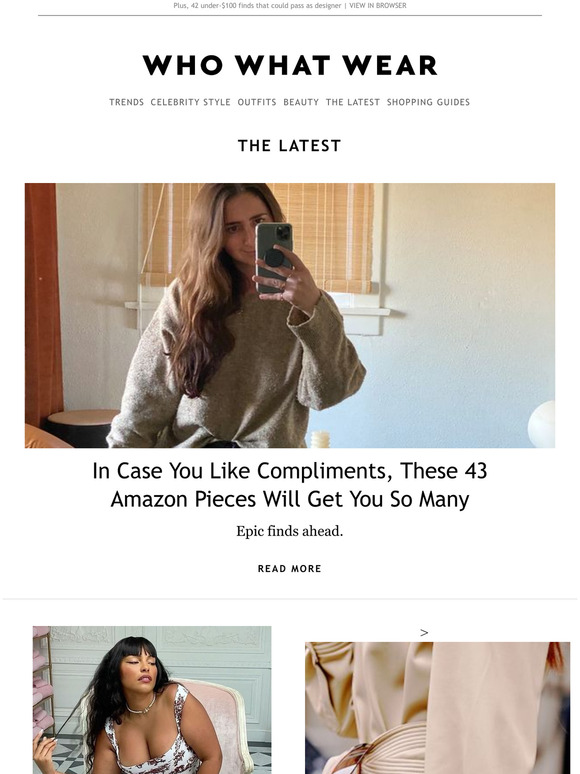Open the Trends navigation item

tap(126, 102)
